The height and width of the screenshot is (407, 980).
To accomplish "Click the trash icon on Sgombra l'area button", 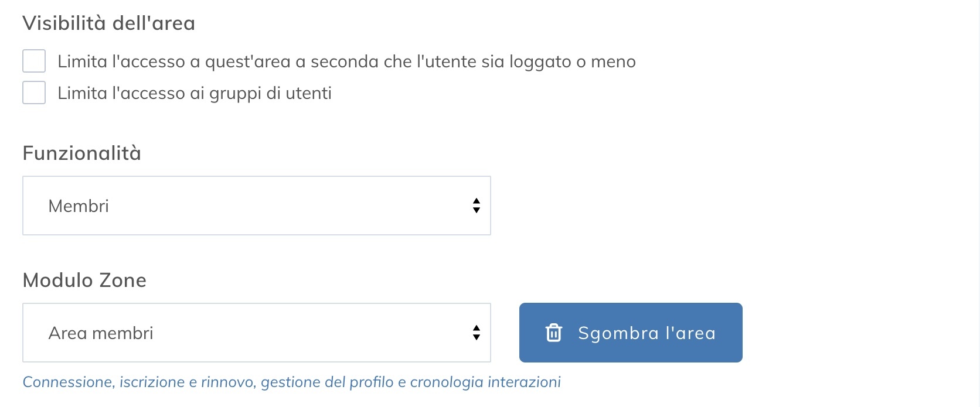I will [553, 333].
